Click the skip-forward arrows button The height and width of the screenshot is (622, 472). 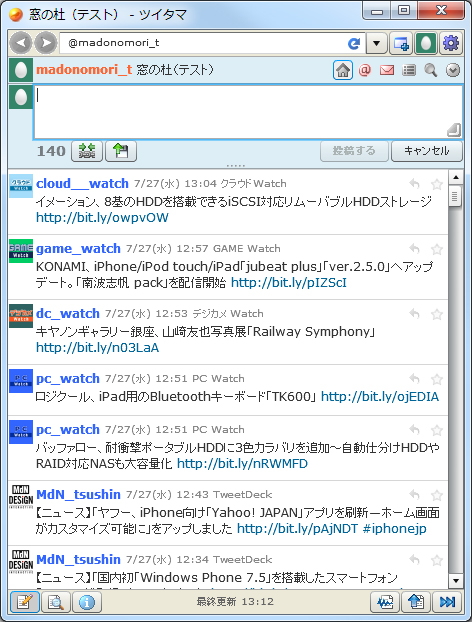(x=447, y=602)
